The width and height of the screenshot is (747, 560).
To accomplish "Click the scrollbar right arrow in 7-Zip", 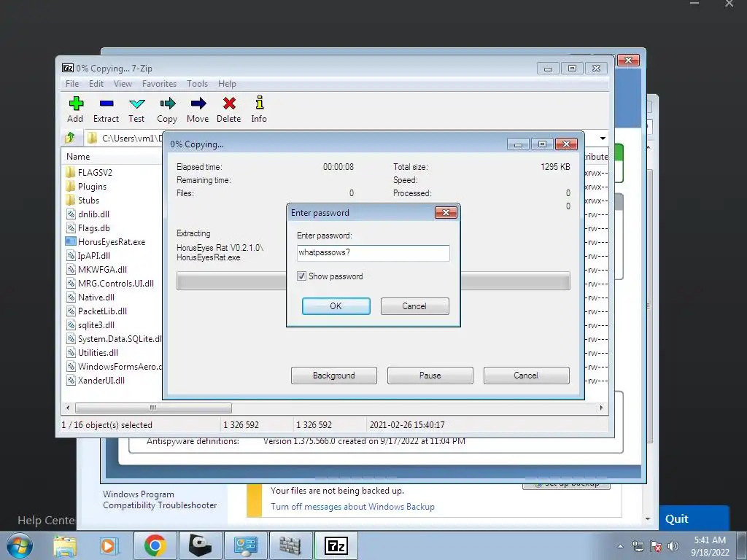I will click(x=601, y=408).
